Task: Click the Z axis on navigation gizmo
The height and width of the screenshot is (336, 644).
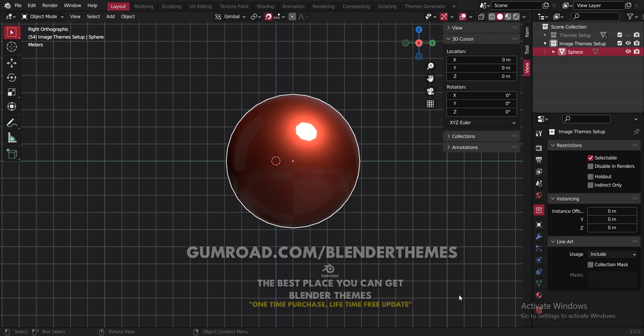Action: coord(418,29)
